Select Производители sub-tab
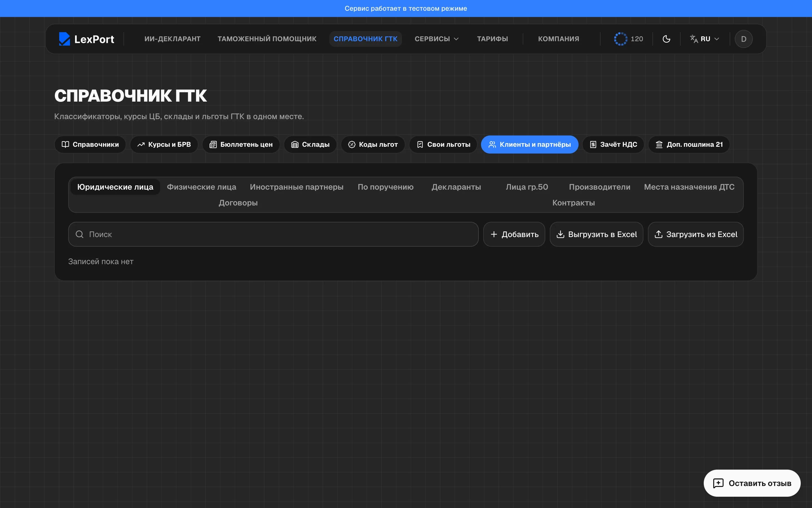812x508 pixels. point(600,187)
